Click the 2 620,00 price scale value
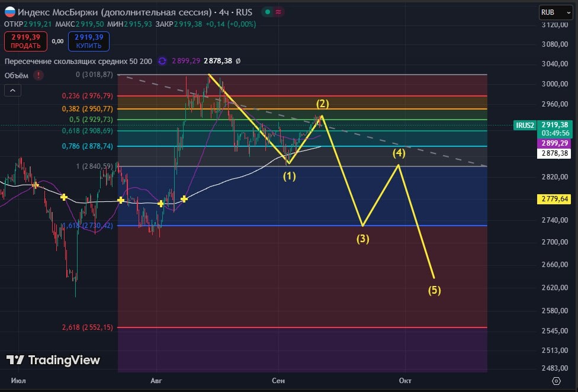Screen dimensions: 578x392 point(555,288)
